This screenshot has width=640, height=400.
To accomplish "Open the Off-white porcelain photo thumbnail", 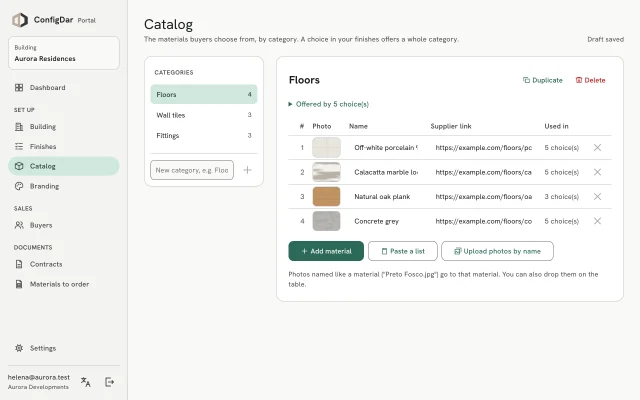I will tap(326, 147).
